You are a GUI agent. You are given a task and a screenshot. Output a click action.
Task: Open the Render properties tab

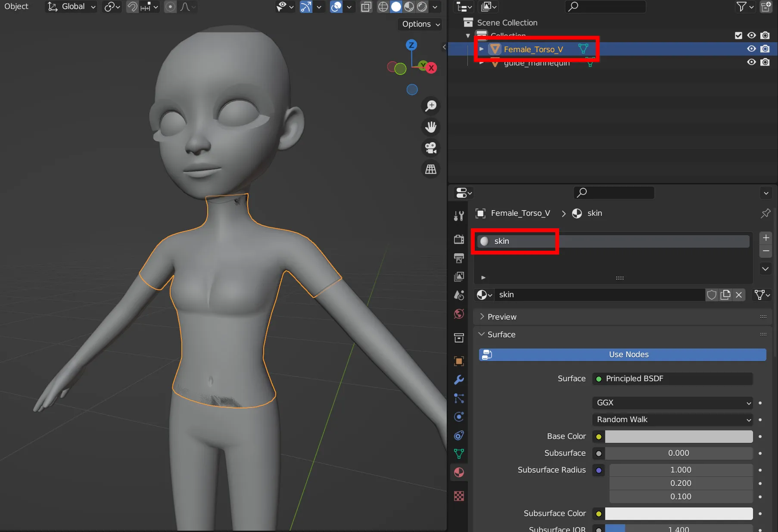click(459, 239)
